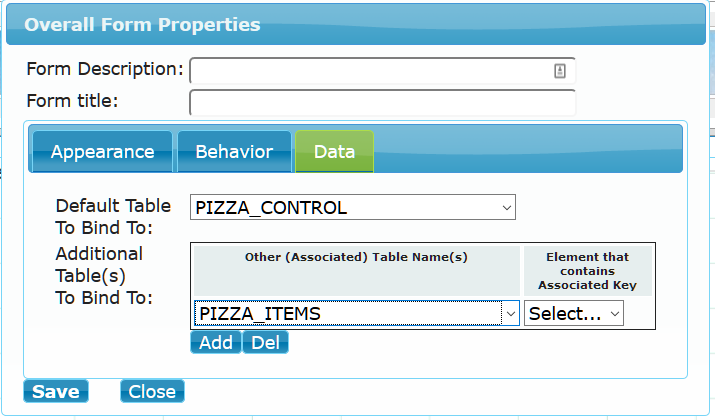715x420 pixels.
Task: Click the Additional Table(s) To Bind To label
Action: tap(104, 276)
